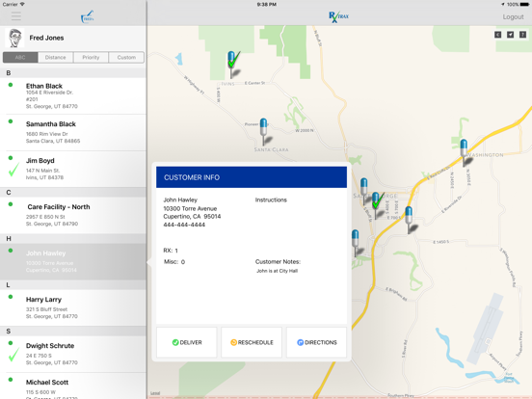Image resolution: width=532 pixels, height=399 pixels.
Task: Tap phone number 444-444-4444
Action: point(184,225)
